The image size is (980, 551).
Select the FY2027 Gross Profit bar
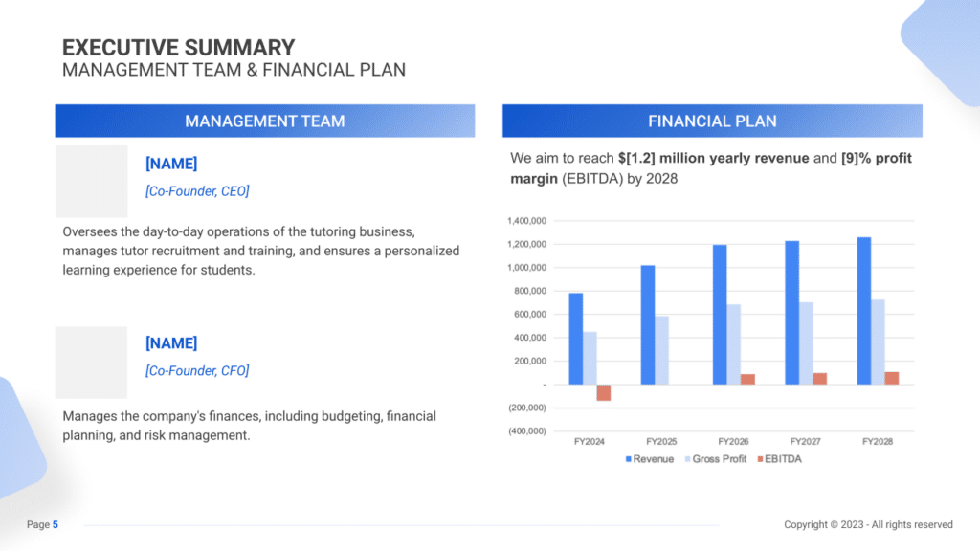tap(806, 343)
